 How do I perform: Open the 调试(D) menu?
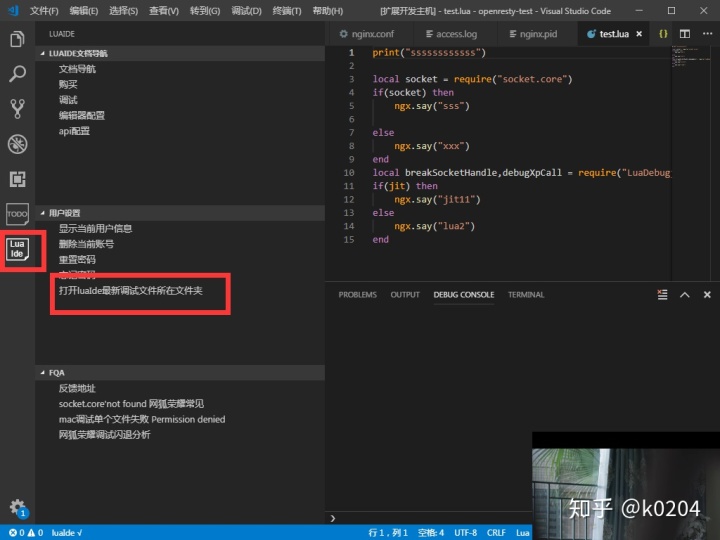pos(246,11)
